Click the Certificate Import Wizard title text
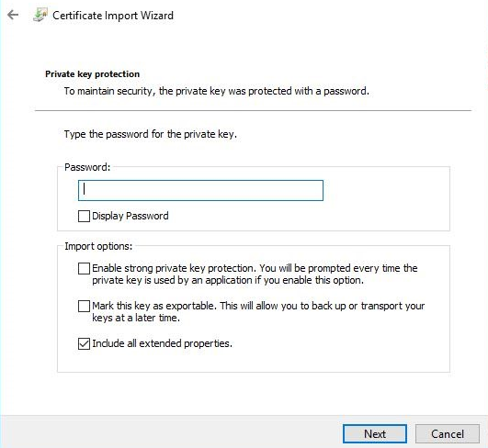This screenshot has width=488, height=448. pyautogui.click(x=113, y=16)
